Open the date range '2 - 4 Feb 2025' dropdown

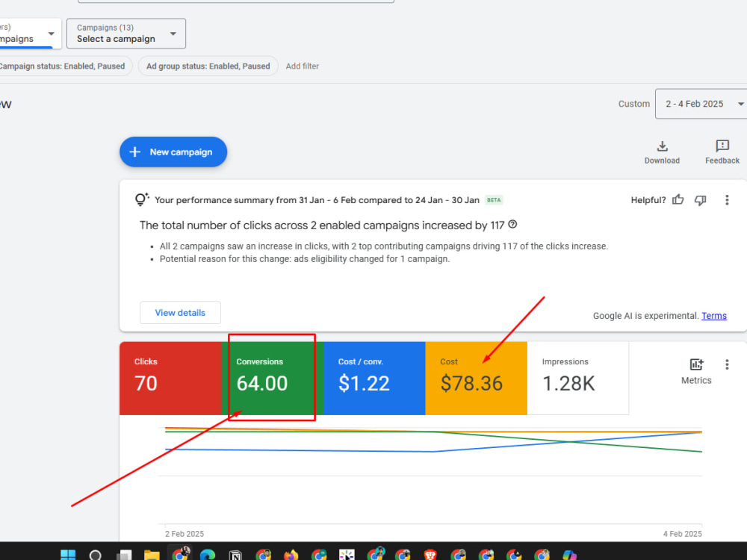coord(701,104)
